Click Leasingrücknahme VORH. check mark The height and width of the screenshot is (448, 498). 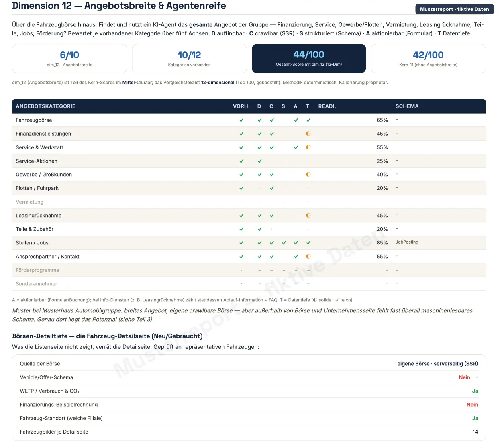(x=241, y=216)
